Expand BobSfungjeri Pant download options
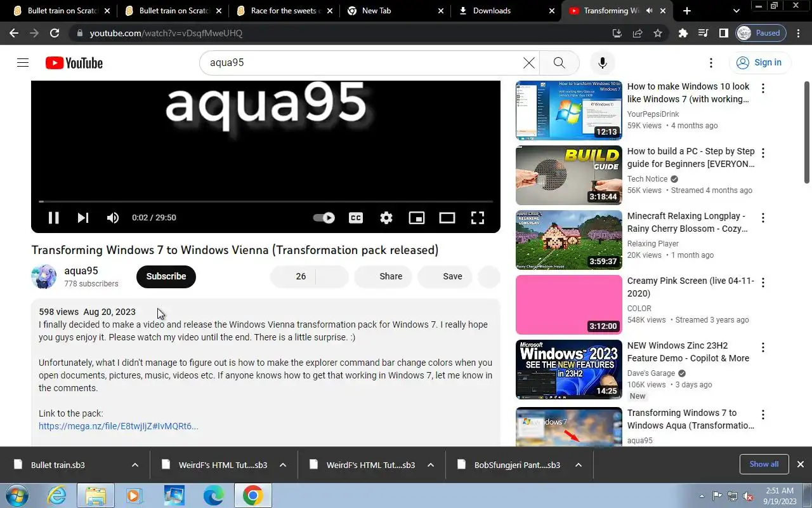 578,465
